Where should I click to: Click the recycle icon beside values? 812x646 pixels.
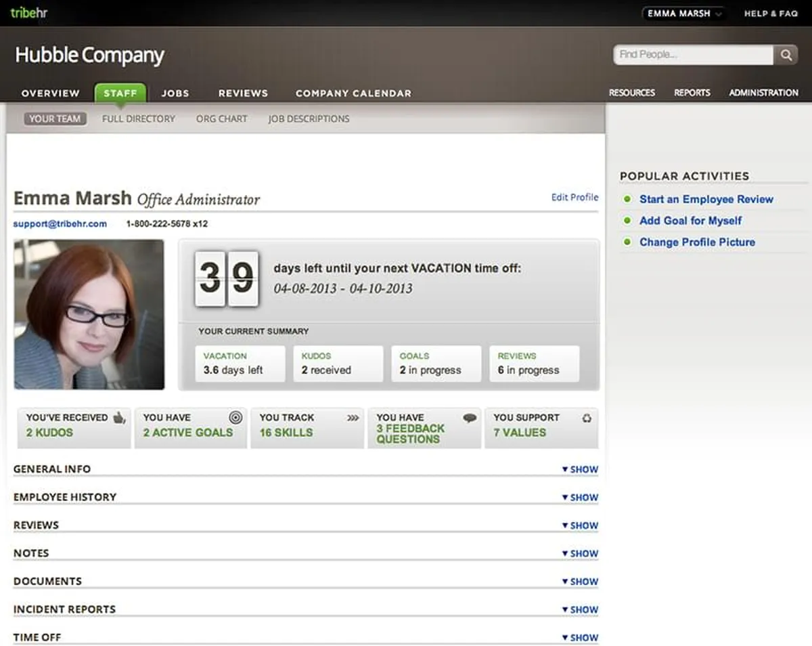[587, 418]
